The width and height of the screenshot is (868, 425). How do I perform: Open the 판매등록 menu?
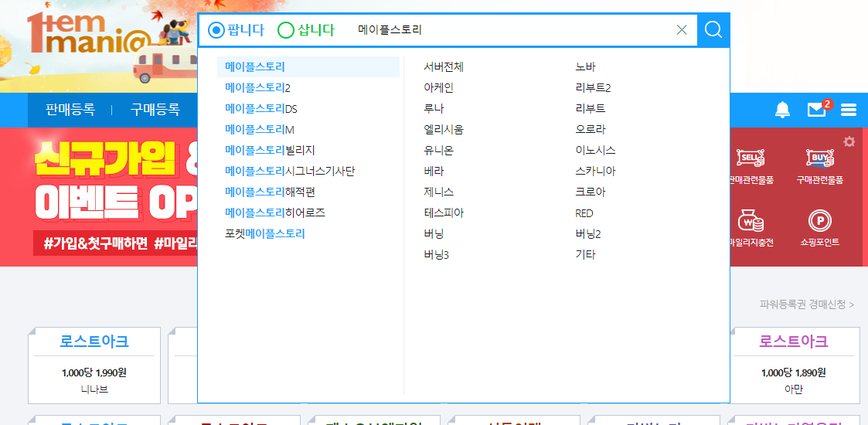[x=70, y=110]
